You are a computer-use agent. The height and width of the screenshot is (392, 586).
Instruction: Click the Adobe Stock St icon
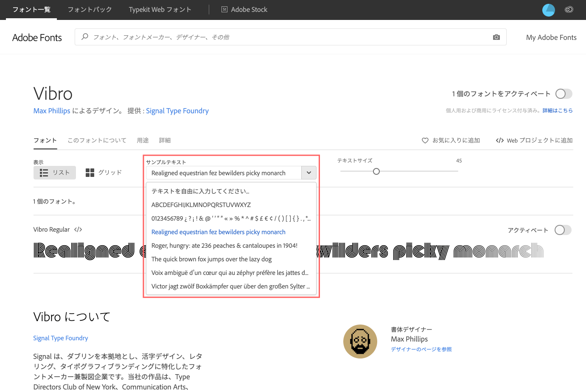(x=224, y=9)
